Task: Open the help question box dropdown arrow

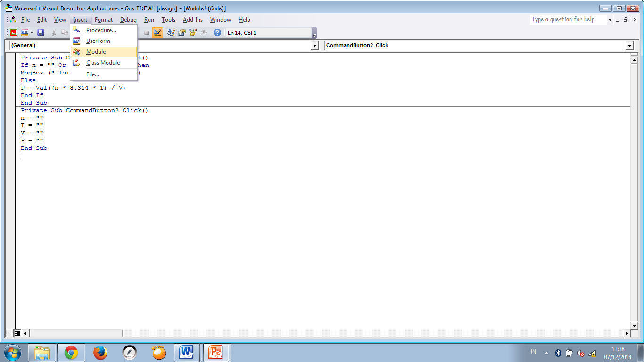Action: [610, 20]
